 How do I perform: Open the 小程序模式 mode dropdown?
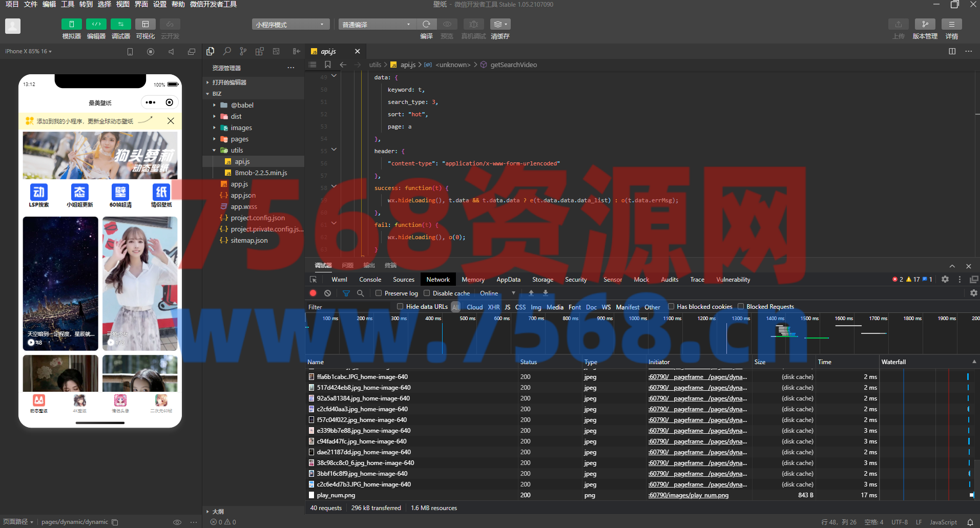290,25
